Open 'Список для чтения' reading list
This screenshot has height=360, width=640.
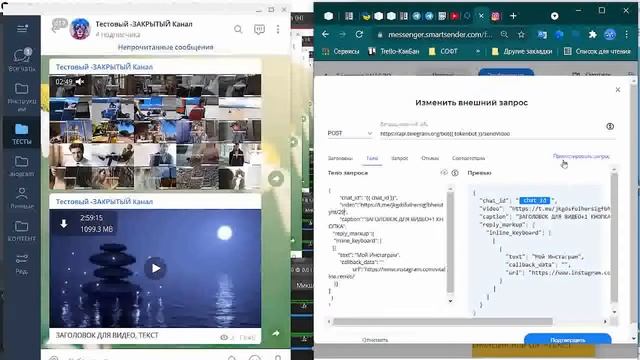598,51
